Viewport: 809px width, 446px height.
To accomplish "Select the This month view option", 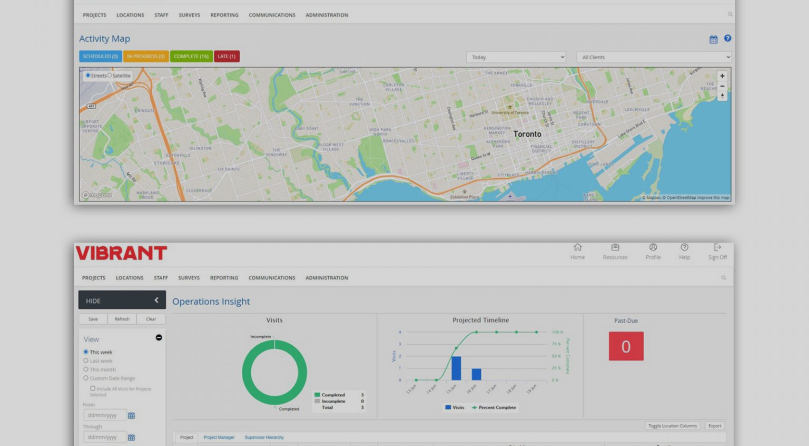I will [86, 369].
